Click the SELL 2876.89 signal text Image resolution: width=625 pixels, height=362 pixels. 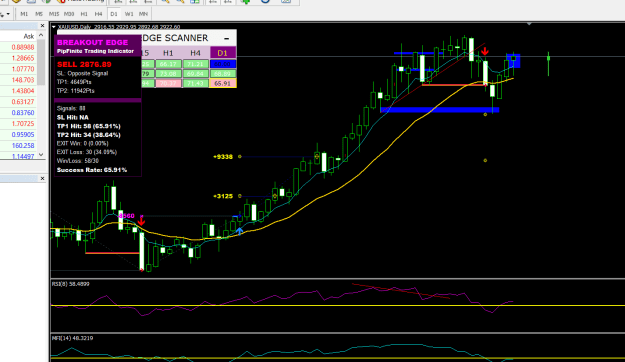tap(84, 64)
